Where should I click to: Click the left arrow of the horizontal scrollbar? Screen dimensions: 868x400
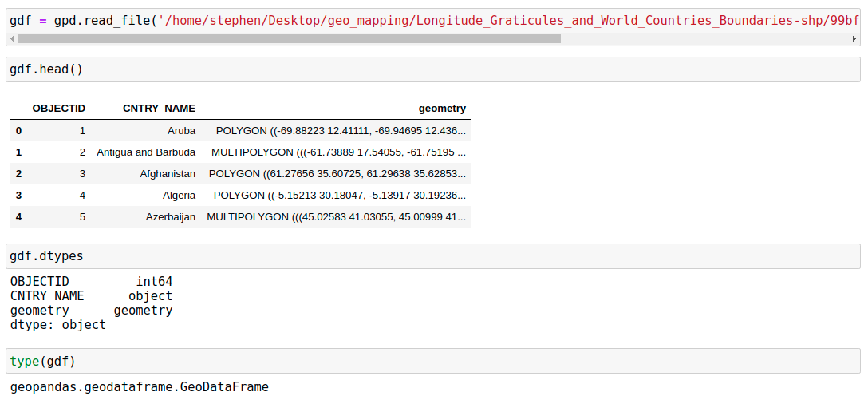(x=13, y=38)
